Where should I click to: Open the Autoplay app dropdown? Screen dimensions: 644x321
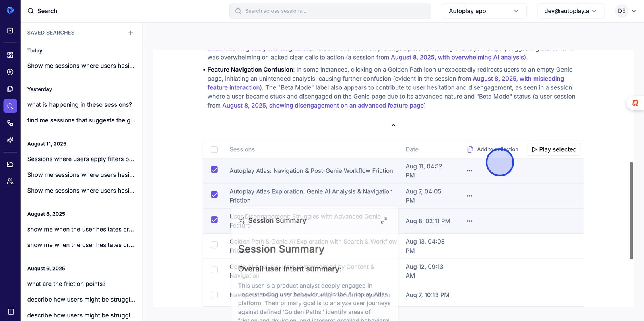484,11
